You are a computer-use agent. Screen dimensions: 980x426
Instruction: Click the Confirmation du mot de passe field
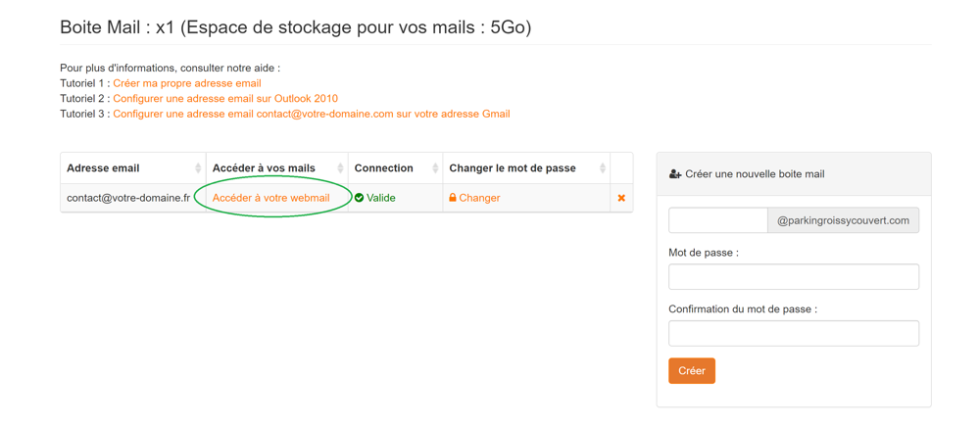(793, 334)
